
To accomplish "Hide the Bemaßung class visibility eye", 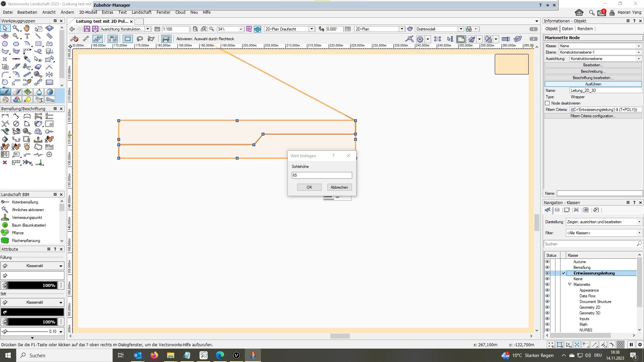I will click(547, 267).
